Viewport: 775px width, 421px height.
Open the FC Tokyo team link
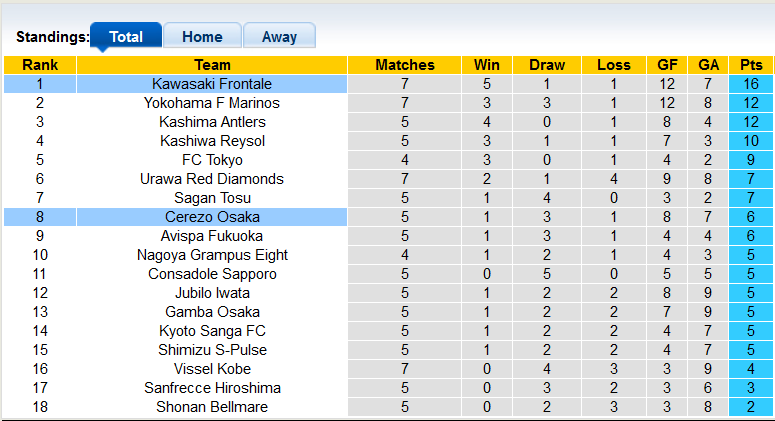(212, 160)
